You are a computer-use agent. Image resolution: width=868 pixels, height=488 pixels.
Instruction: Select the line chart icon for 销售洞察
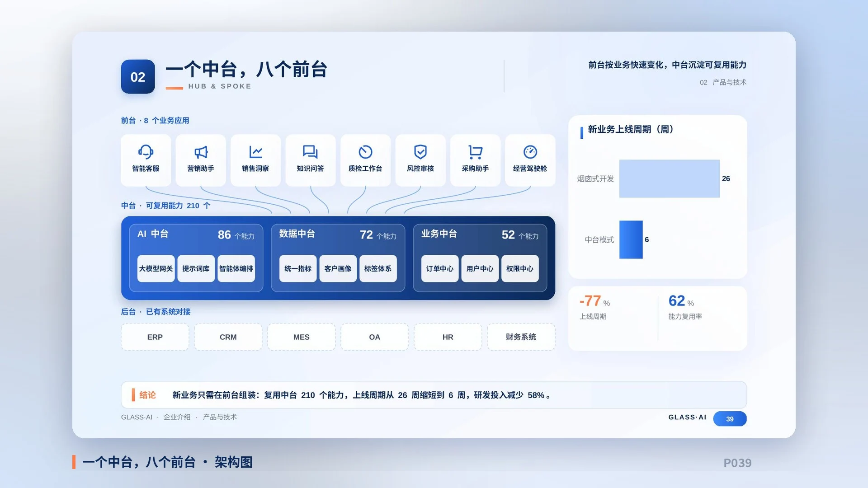coord(255,152)
